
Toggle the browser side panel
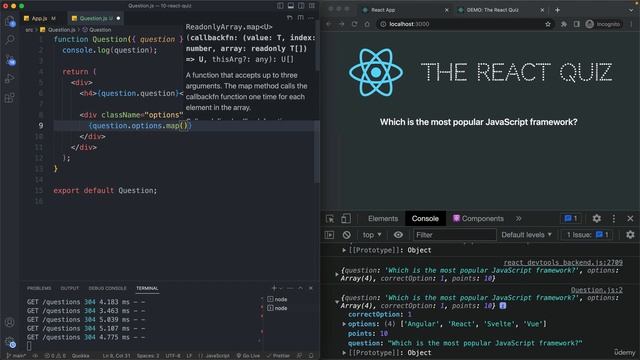tap(576, 24)
